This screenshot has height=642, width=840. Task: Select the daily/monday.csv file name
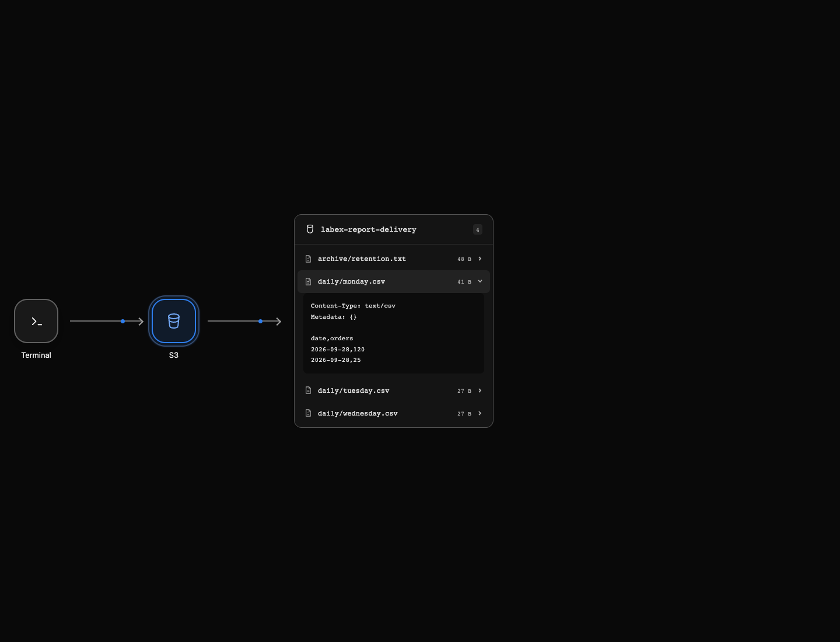(x=351, y=281)
